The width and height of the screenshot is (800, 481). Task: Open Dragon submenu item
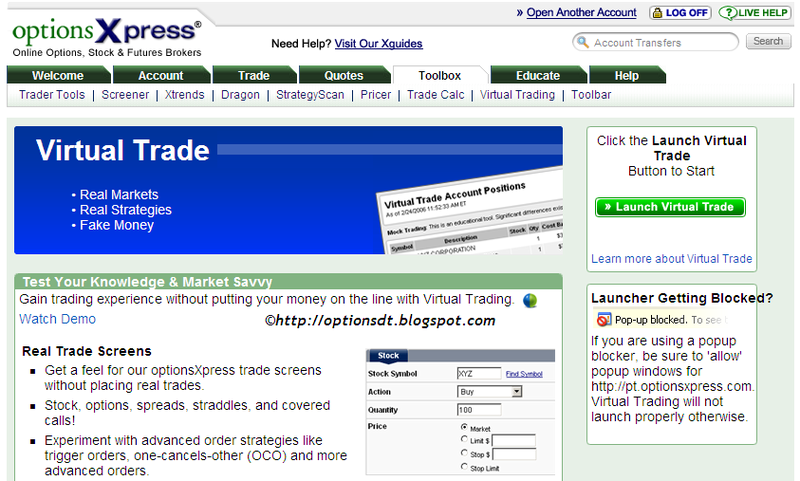[x=240, y=95]
